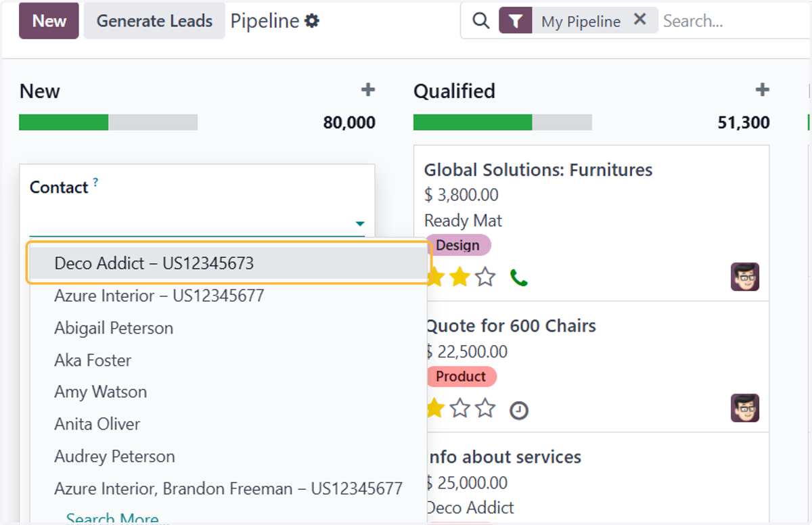Choose Audrey Peterson from contact list

227,457
